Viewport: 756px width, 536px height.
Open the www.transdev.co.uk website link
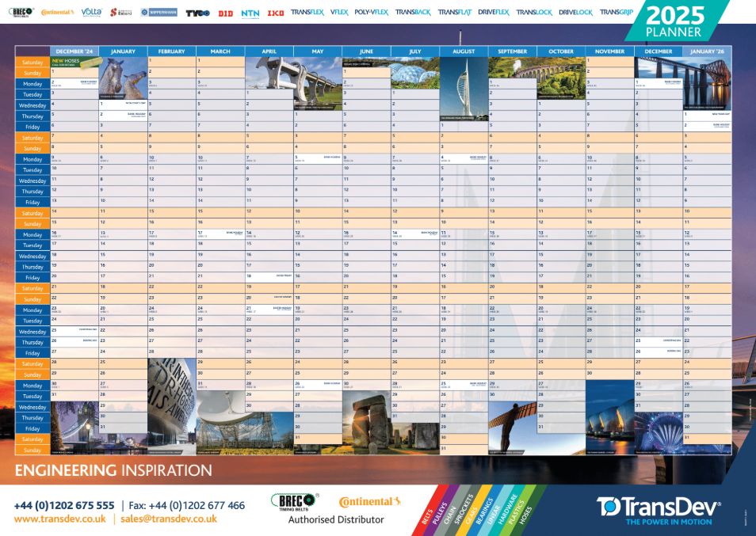[x=59, y=519]
